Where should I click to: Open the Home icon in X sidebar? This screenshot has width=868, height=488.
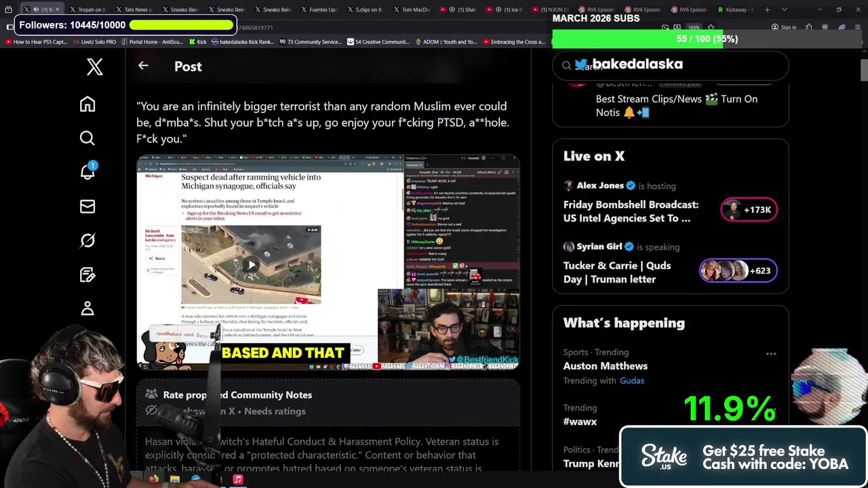coord(87,104)
